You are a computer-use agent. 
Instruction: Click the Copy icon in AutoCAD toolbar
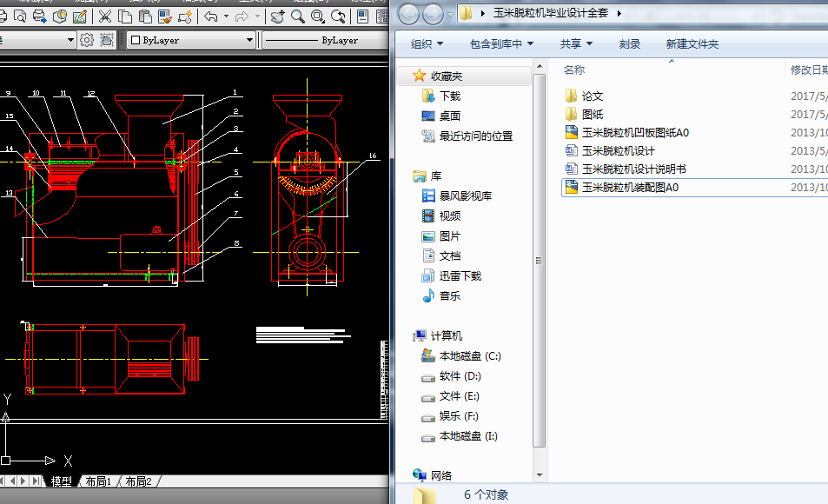click(125, 17)
